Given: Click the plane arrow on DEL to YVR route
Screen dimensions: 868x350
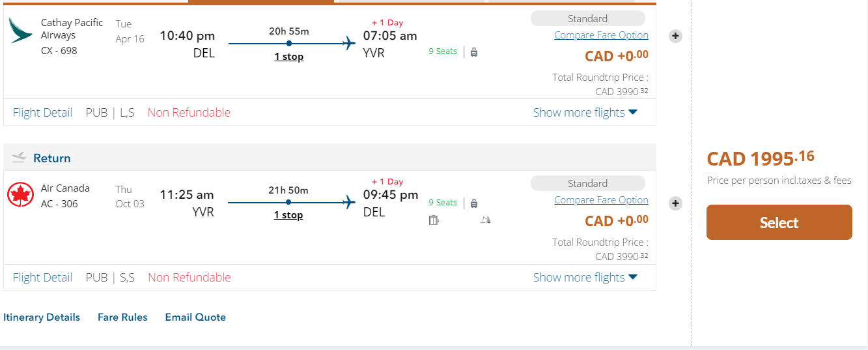Looking at the screenshot, I should tap(349, 44).
